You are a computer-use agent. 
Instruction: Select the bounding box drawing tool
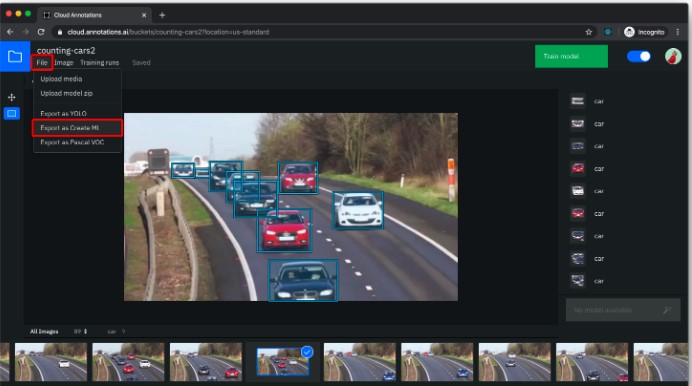pos(12,114)
